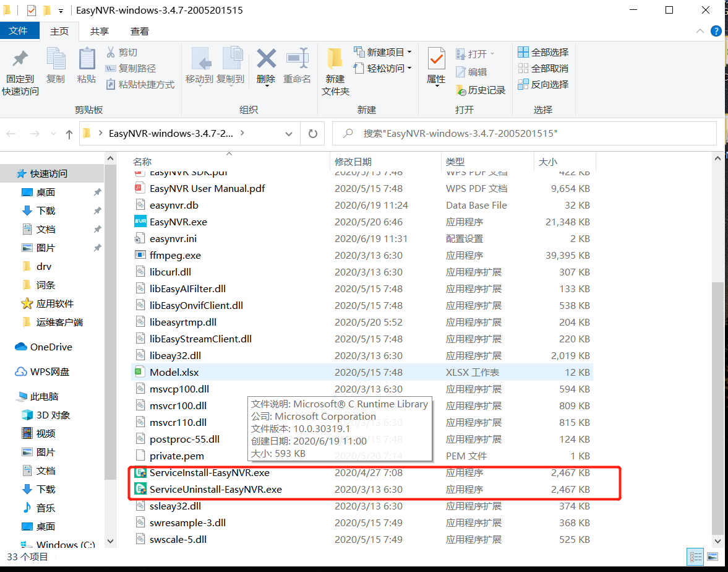
Task: Open recent locations dropdown next to forward arrow
Action: (53, 134)
